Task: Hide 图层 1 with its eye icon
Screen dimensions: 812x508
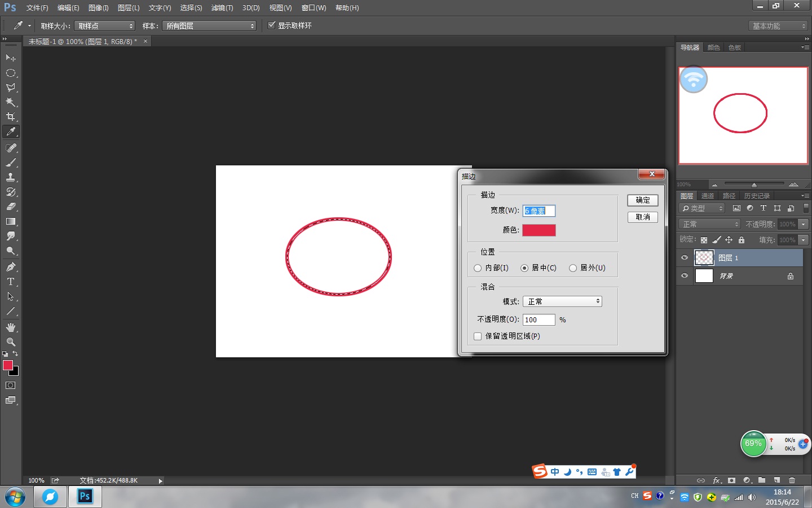Action: (x=685, y=258)
